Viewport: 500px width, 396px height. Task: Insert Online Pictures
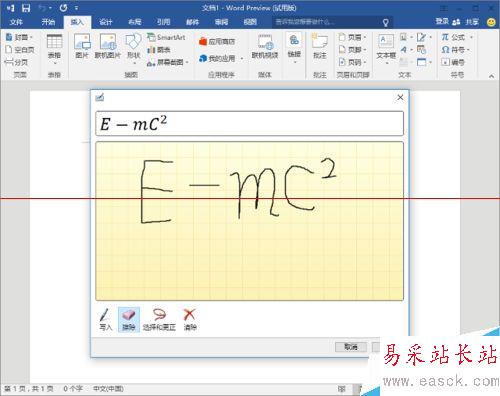pos(107,46)
